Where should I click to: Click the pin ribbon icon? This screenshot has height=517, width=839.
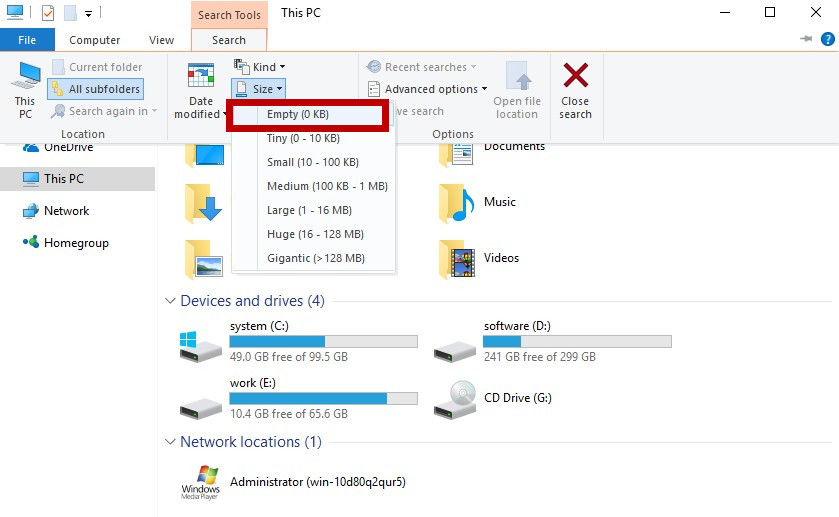(806, 39)
